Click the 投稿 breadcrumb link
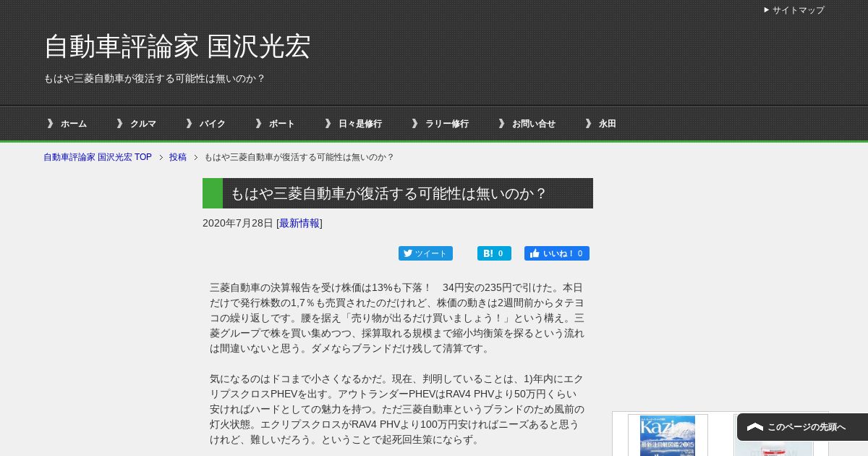Screen dimensions: 868x456 pyautogui.click(x=178, y=157)
